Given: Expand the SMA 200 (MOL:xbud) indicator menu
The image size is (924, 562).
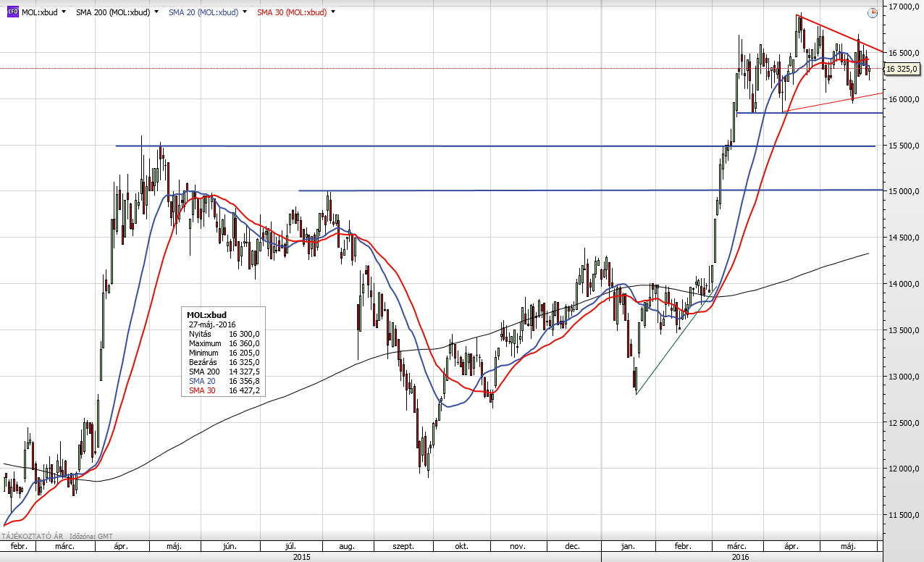Looking at the screenshot, I should coord(156,12).
